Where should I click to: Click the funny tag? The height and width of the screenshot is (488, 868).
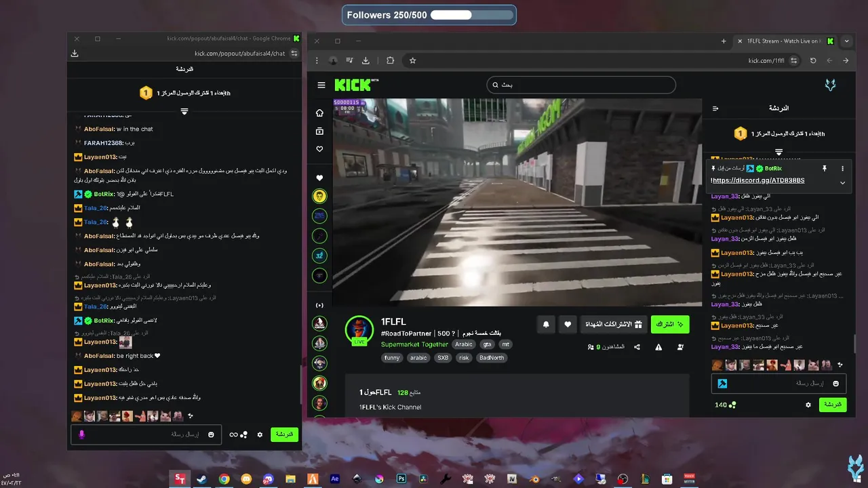pos(392,358)
